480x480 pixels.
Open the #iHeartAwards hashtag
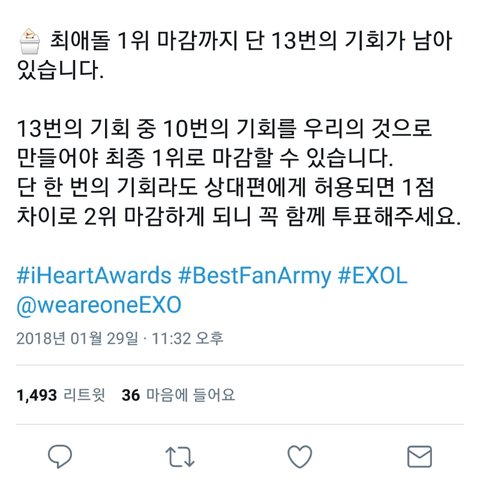pos(94,276)
